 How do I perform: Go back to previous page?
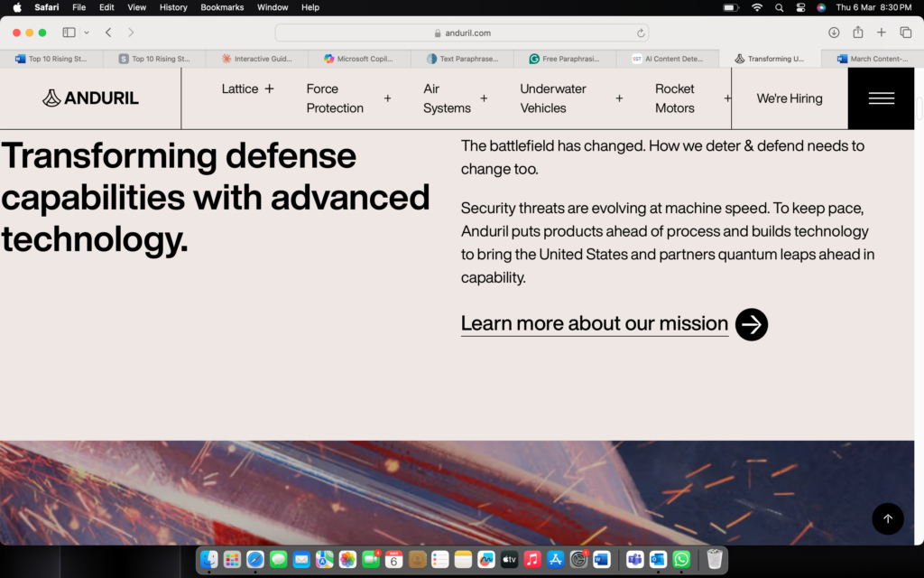pos(108,33)
